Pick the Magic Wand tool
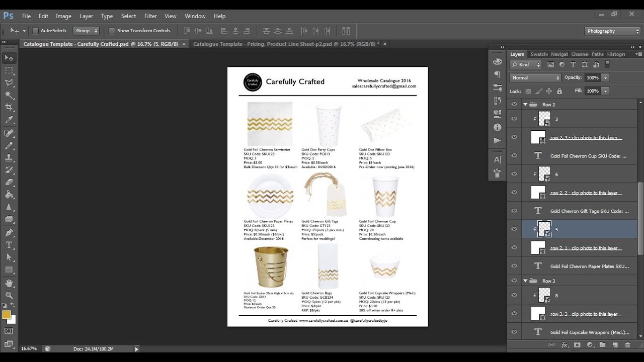Image resolution: width=644 pixels, height=362 pixels. click(x=9, y=95)
